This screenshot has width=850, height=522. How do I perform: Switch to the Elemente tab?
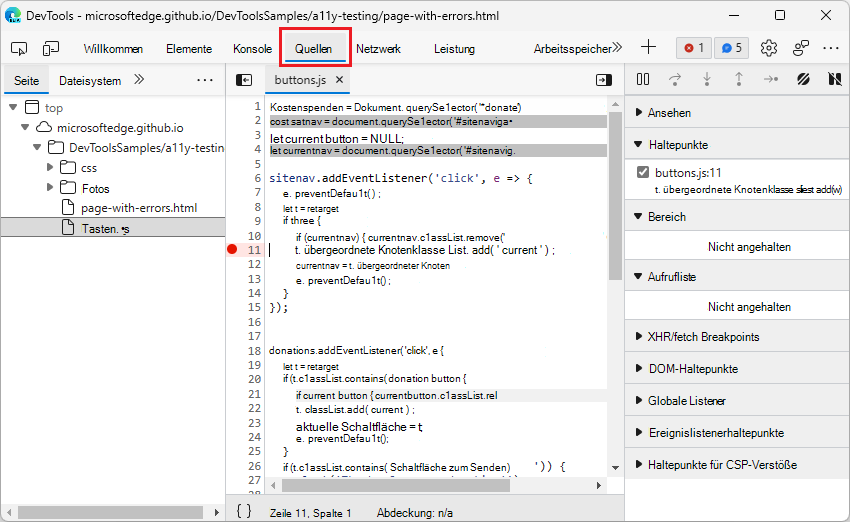189,49
